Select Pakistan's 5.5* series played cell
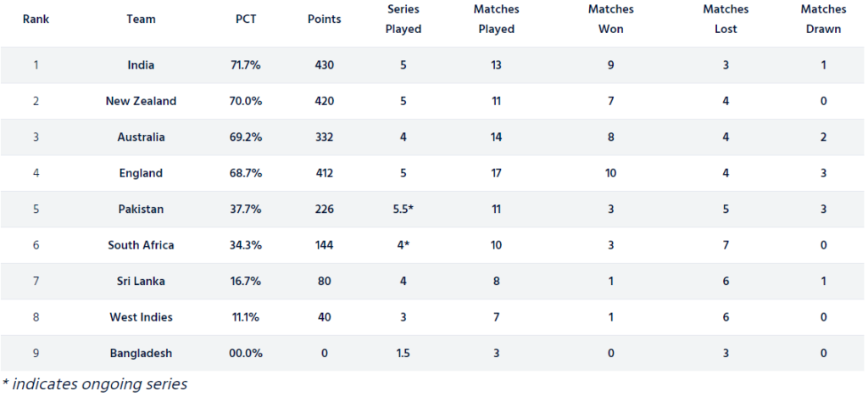 point(403,209)
